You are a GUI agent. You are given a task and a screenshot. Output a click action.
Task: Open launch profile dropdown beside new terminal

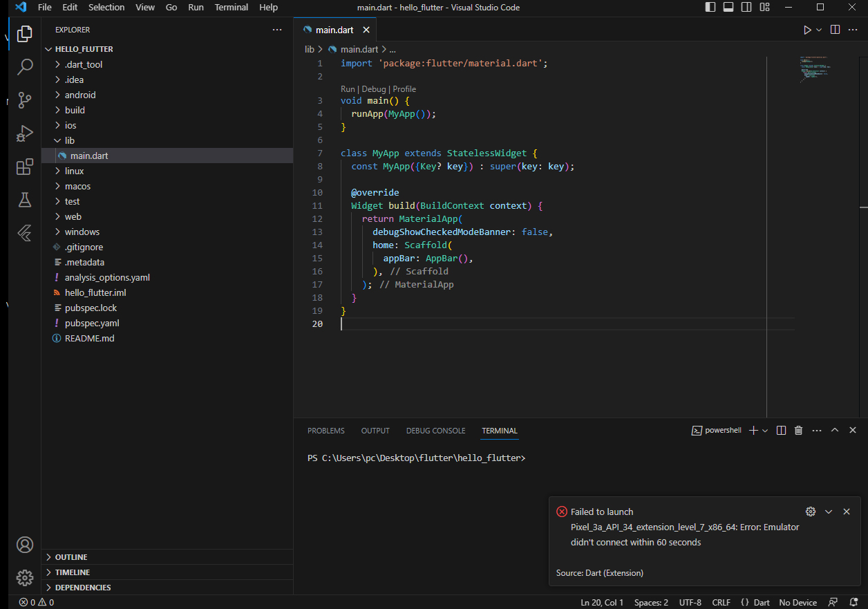point(765,430)
